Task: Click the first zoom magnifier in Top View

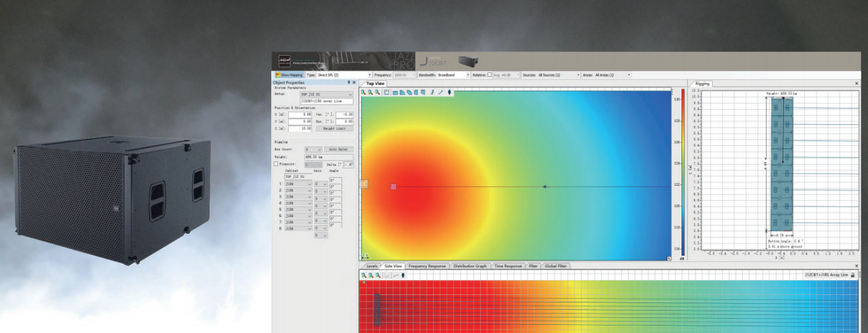Action: (x=363, y=92)
